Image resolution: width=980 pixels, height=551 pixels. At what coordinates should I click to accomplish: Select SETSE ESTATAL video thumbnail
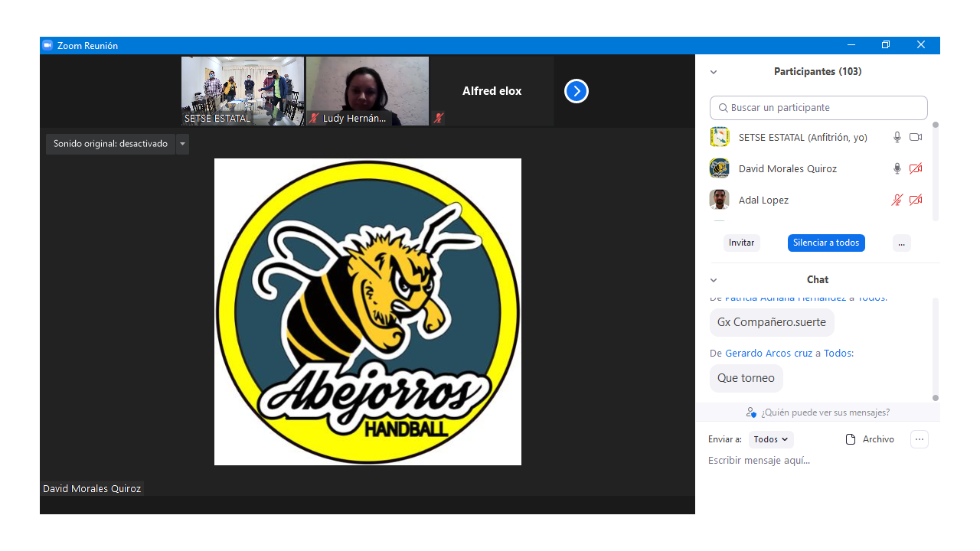point(243,91)
